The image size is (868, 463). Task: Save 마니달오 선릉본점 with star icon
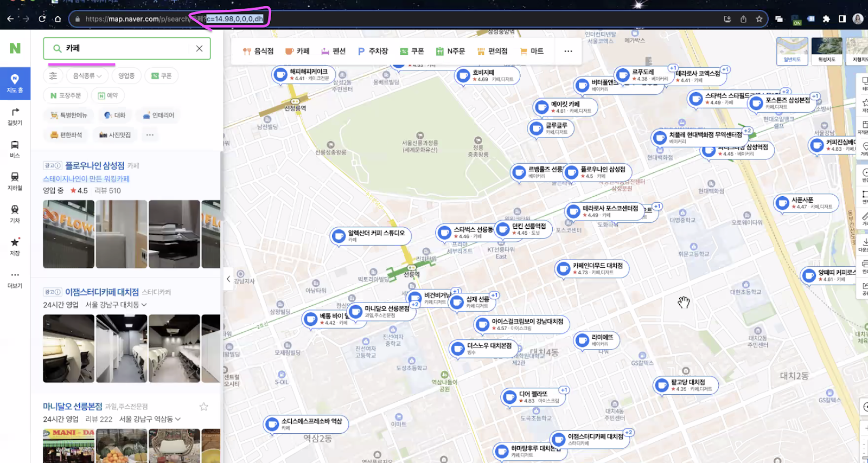coord(204,407)
